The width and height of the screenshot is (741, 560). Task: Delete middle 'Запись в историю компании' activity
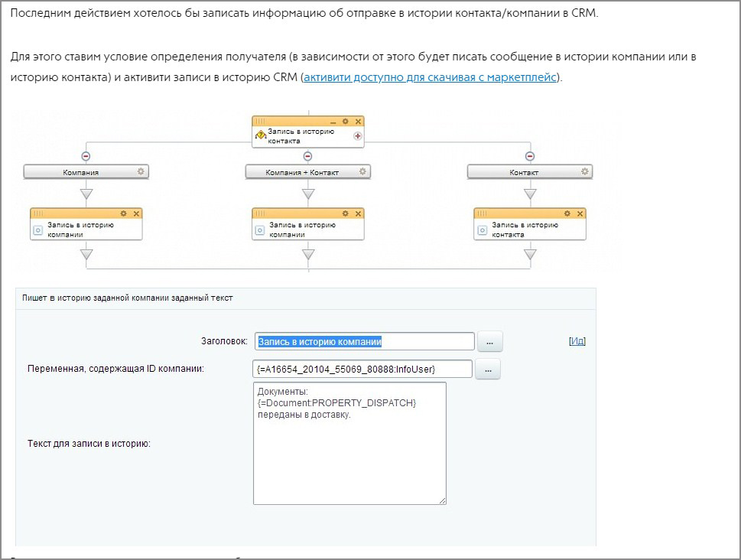[x=358, y=213]
